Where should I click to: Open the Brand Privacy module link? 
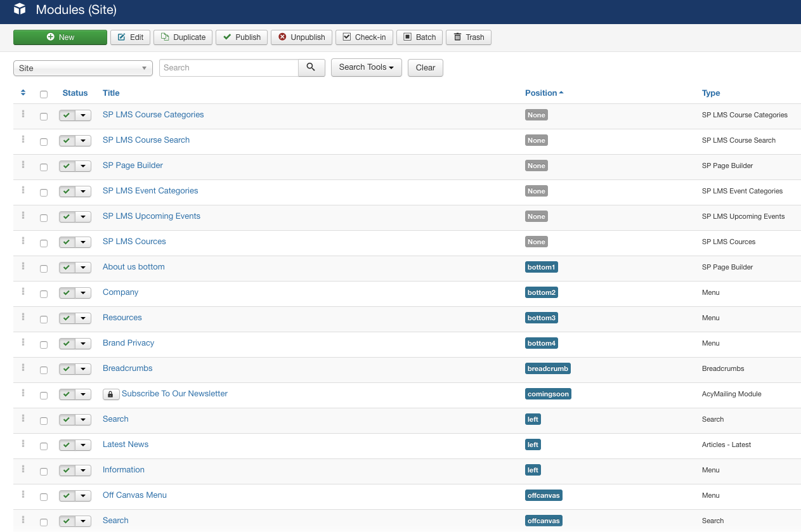[x=128, y=343]
